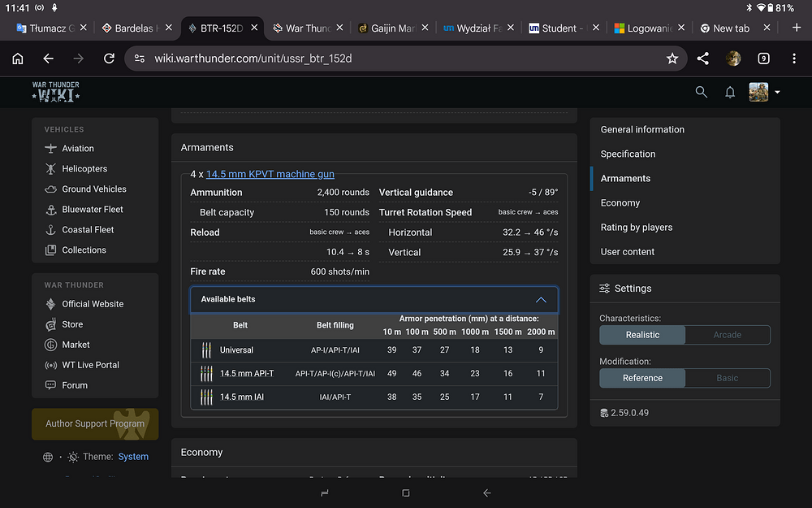Switch to the New tab tab
This screenshot has height=508, width=812.
click(725, 28)
